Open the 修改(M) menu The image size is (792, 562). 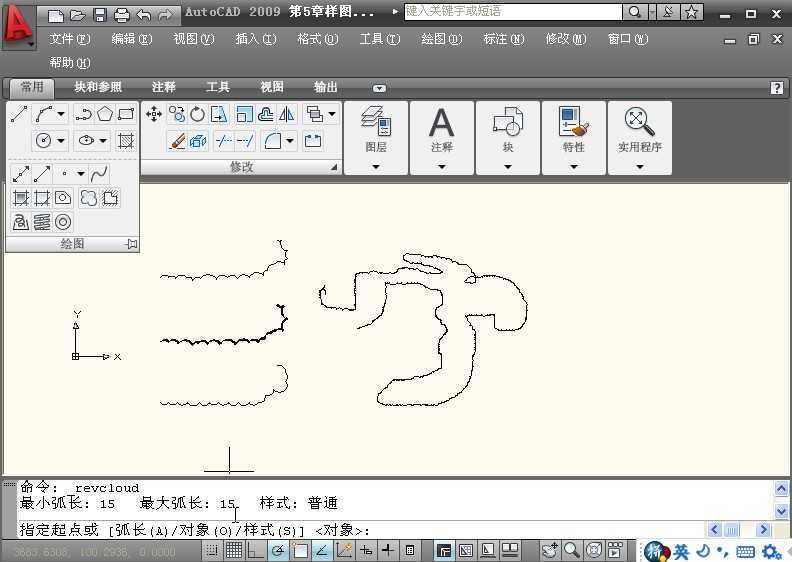566,39
